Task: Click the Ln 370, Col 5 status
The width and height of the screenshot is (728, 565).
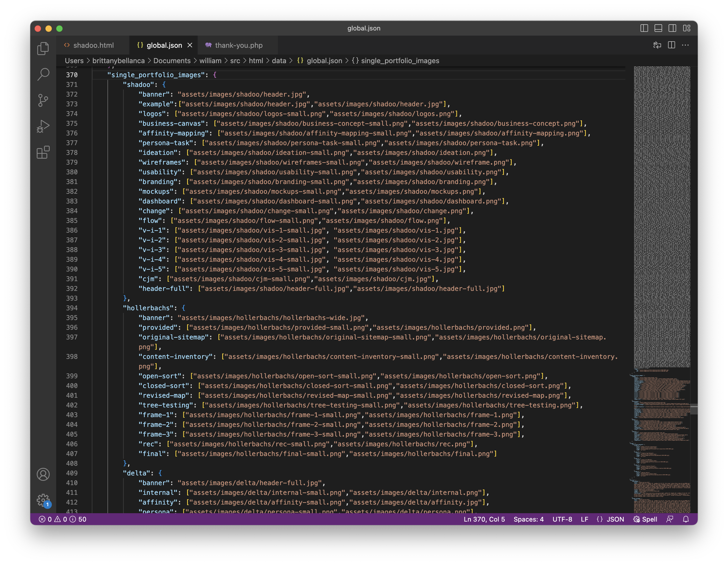Action: [x=484, y=519]
